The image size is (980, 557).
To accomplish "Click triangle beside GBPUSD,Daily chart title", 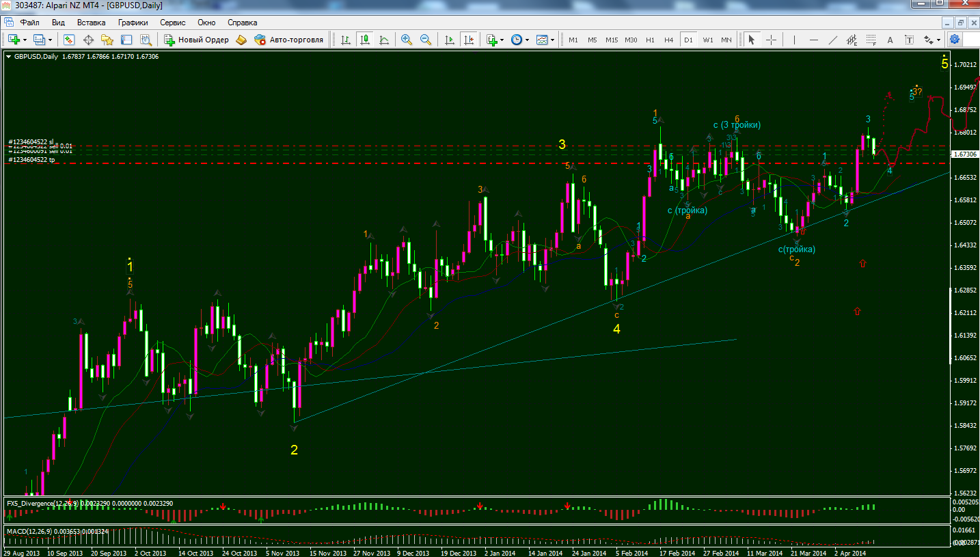I will (x=8, y=56).
